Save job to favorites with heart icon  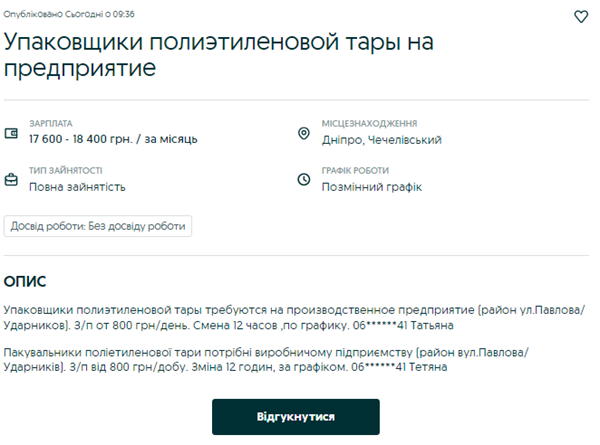pos(581,17)
